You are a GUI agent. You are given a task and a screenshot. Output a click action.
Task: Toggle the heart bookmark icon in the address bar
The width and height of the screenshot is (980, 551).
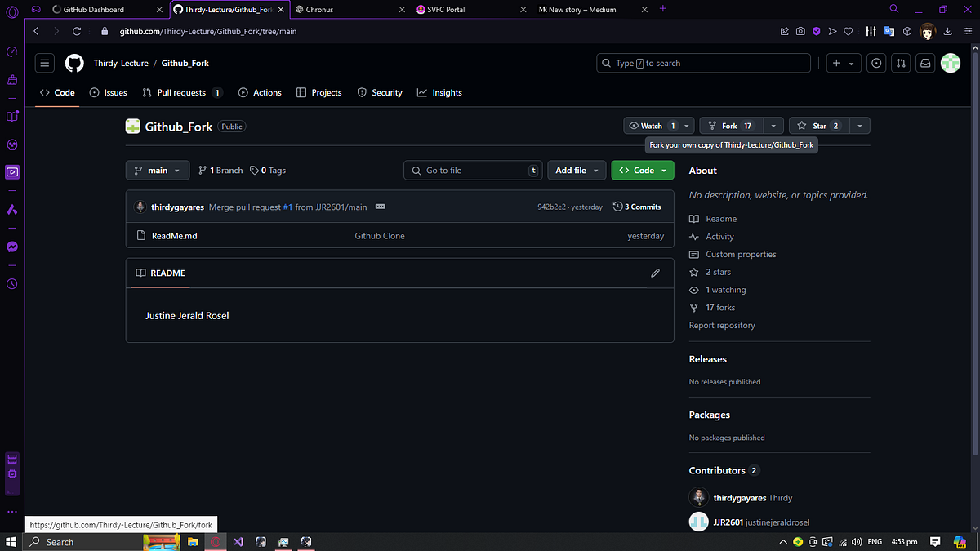pos(849,31)
